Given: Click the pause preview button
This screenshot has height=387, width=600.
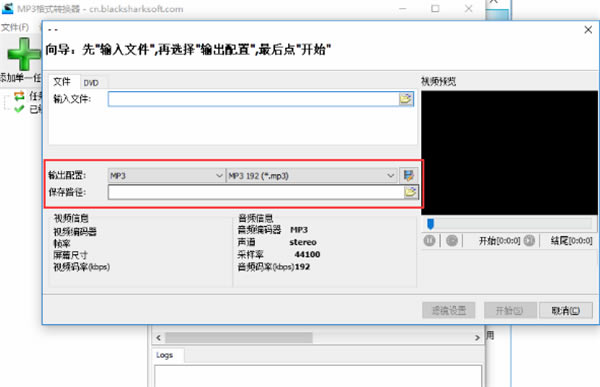Looking at the screenshot, I should coord(429,241).
